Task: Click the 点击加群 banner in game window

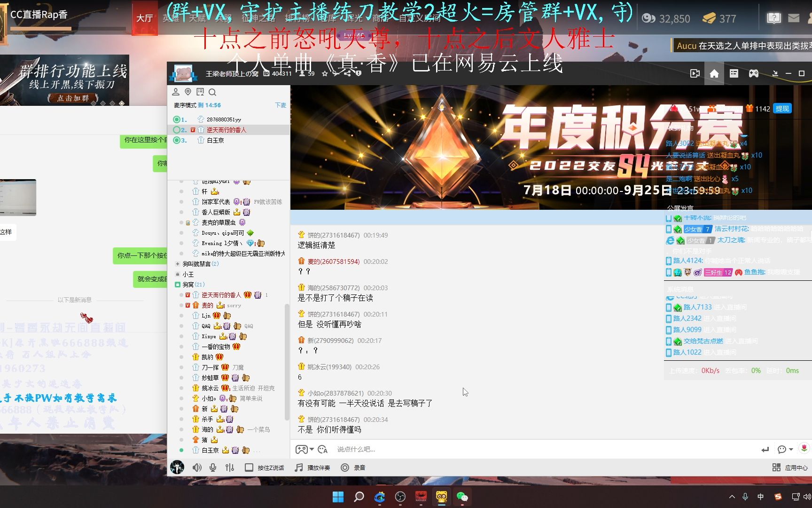Action: [x=73, y=98]
